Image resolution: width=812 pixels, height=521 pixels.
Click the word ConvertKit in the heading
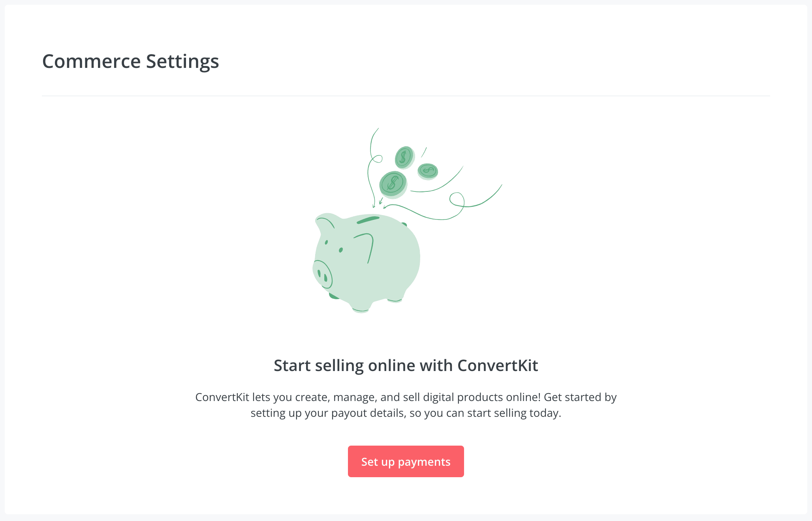[498, 365]
